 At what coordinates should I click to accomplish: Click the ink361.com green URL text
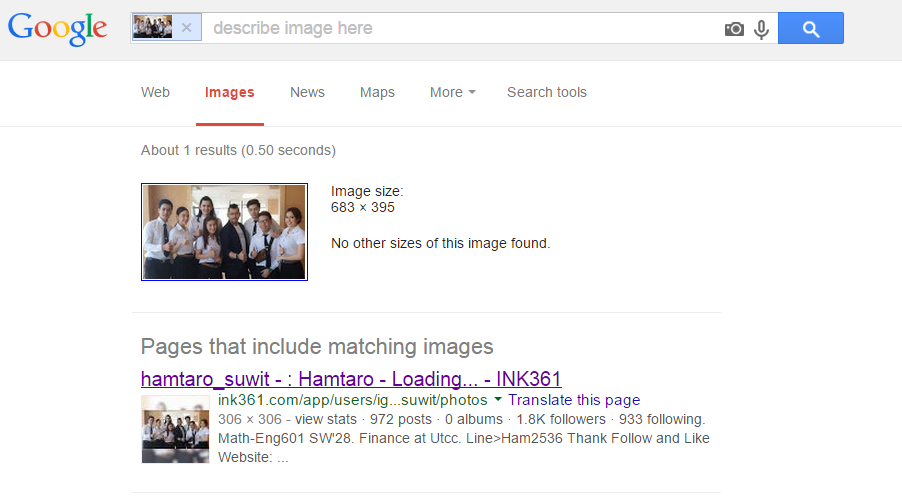353,400
